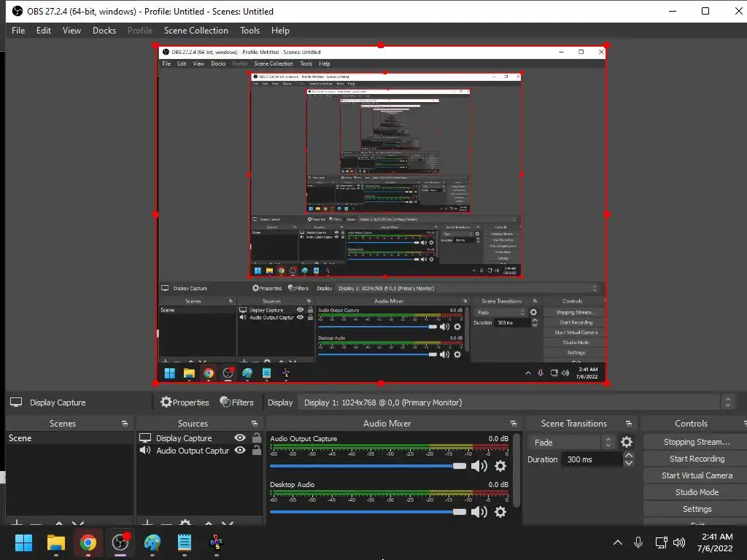The width and height of the screenshot is (747, 560).
Task: Open Google Chrome from taskbar
Action: tap(88, 542)
